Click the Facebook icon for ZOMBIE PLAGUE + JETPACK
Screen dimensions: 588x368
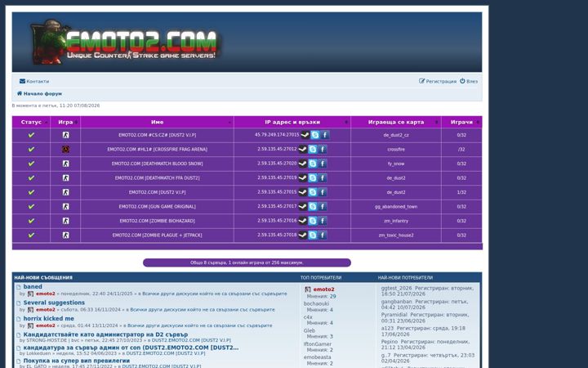pyautogui.click(x=322, y=235)
